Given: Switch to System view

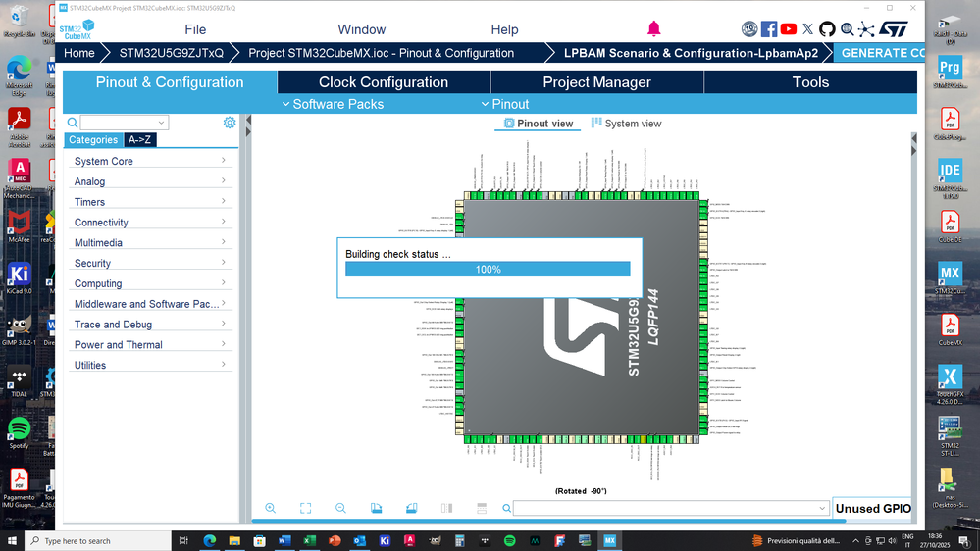Looking at the screenshot, I should 626,124.
